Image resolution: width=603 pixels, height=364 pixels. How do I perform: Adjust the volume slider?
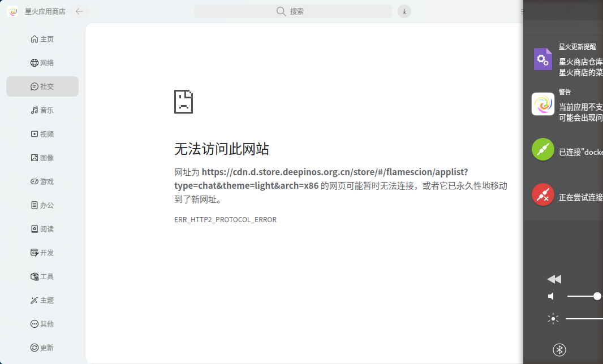(585, 296)
